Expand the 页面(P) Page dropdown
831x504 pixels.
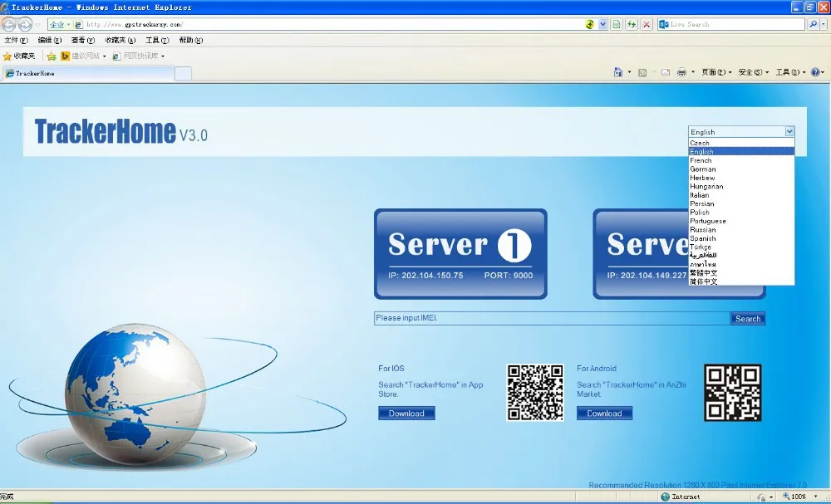tap(716, 72)
